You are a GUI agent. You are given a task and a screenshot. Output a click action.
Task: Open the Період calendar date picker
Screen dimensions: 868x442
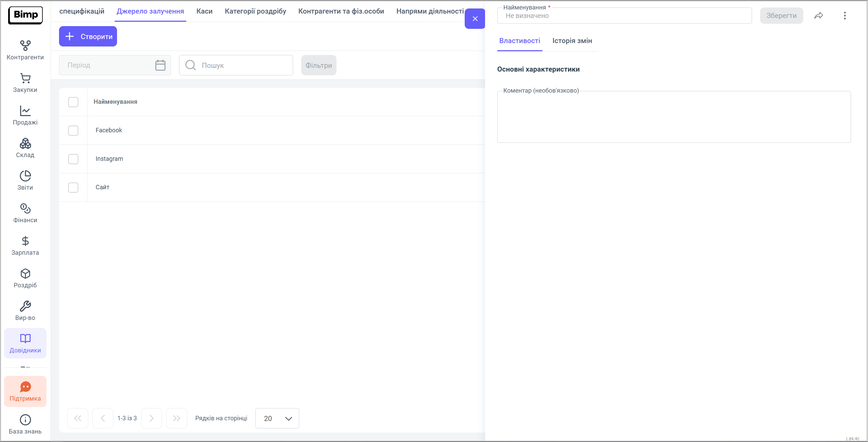point(160,65)
